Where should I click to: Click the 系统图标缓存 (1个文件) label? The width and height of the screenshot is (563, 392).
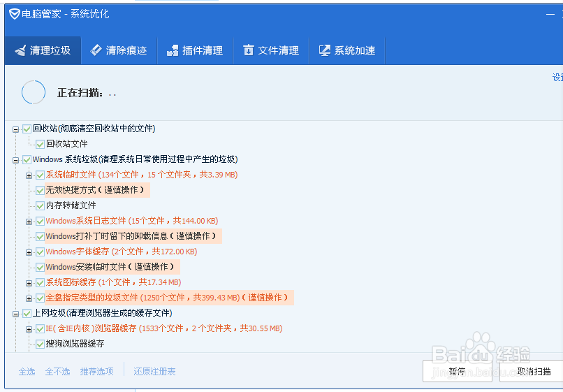[113, 282]
